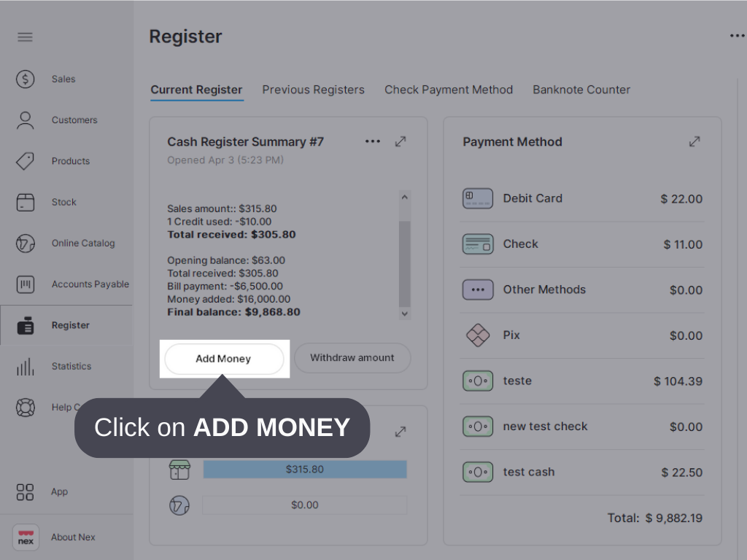Open the Statistics bar chart icon
Image resolution: width=747 pixels, height=560 pixels.
pos(26,367)
